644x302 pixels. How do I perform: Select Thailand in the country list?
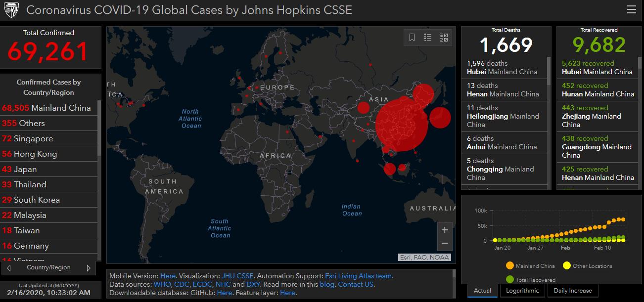[48, 184]
